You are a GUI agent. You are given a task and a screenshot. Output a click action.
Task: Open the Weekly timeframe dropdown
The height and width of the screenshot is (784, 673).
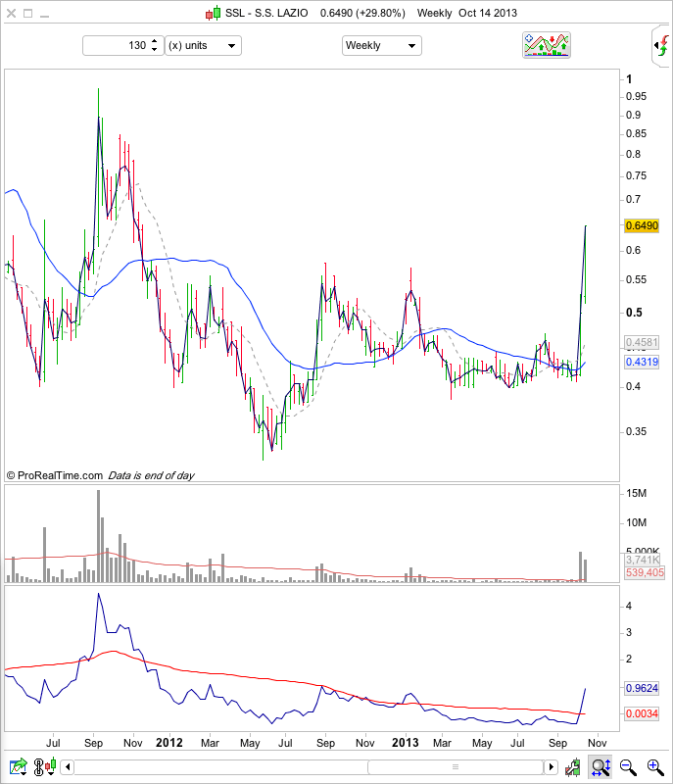(x=382, y=45)
